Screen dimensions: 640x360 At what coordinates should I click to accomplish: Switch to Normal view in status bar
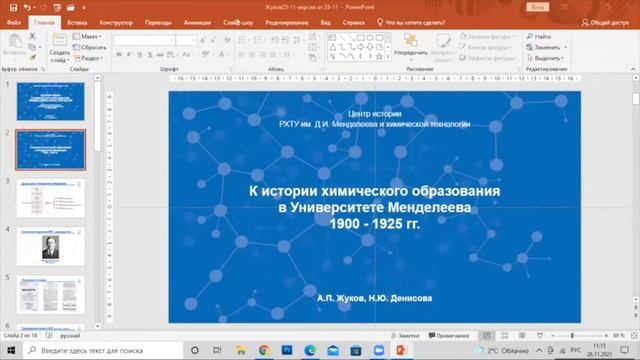487,336
